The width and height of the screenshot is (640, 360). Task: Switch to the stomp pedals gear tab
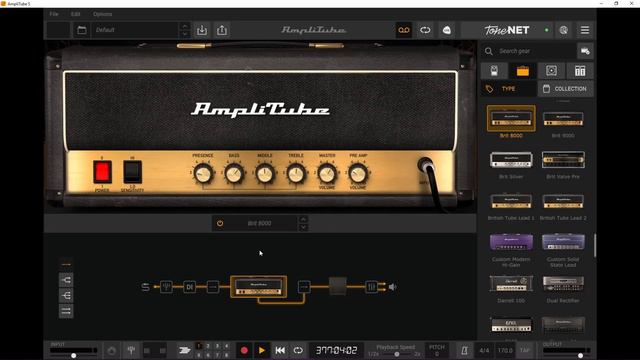click(x=494, y=71)
